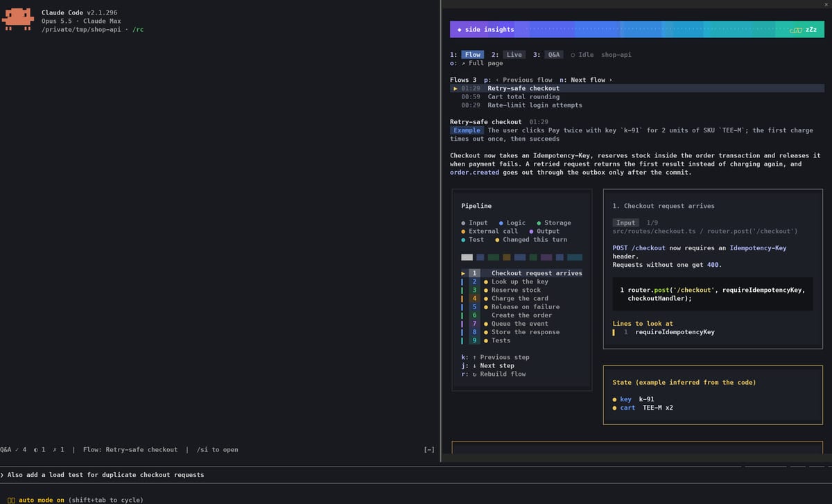Close the side panel with X

[x=826, y=4]
